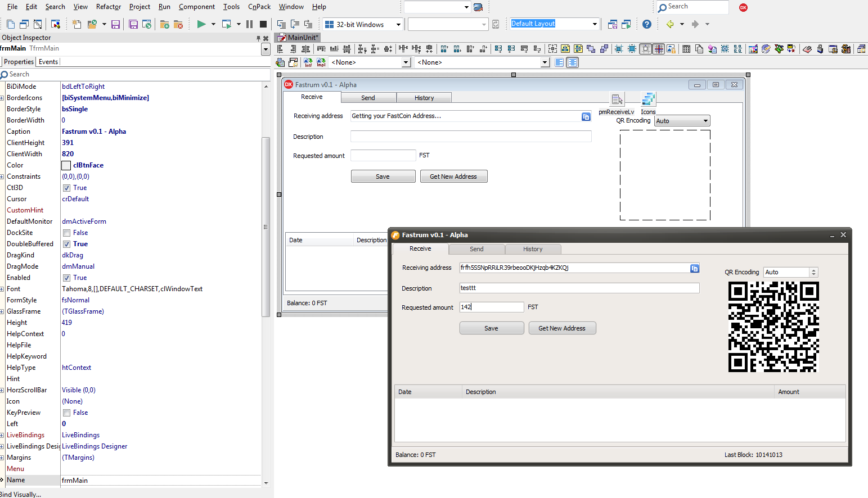Click QR Encoding spinner in running app
This screenshot has height=498, width=868.
pyautogui.click(x=813, y=272)
